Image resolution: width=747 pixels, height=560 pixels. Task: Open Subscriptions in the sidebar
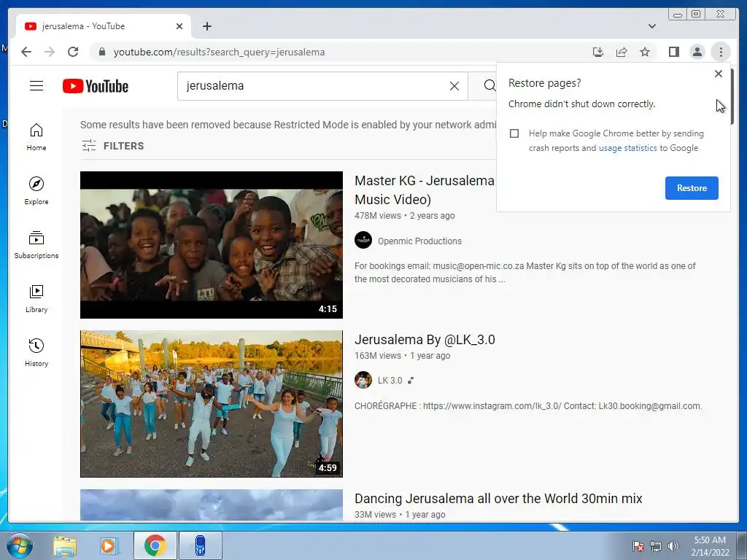click(x=36, y=245)
